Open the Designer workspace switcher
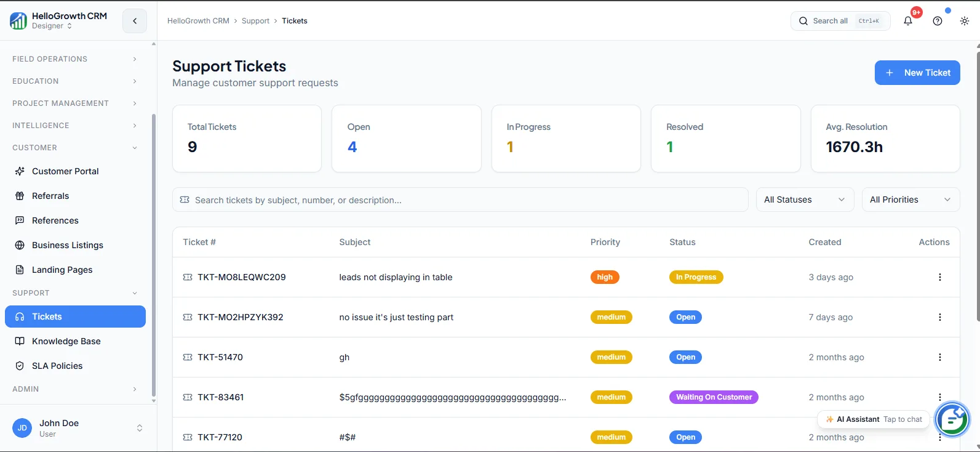 [x=52, y=26]
